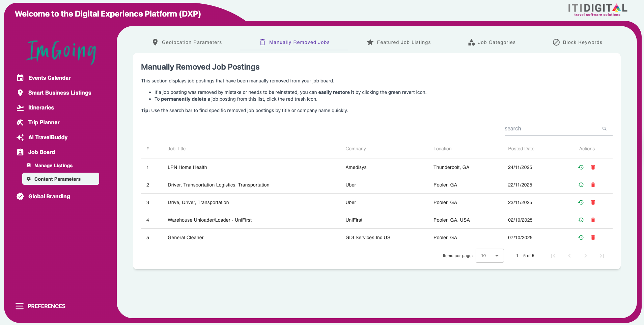Switch to the Geolocation Parameters tab
Viewport: 644px width, 325px height.
point(187,42)
